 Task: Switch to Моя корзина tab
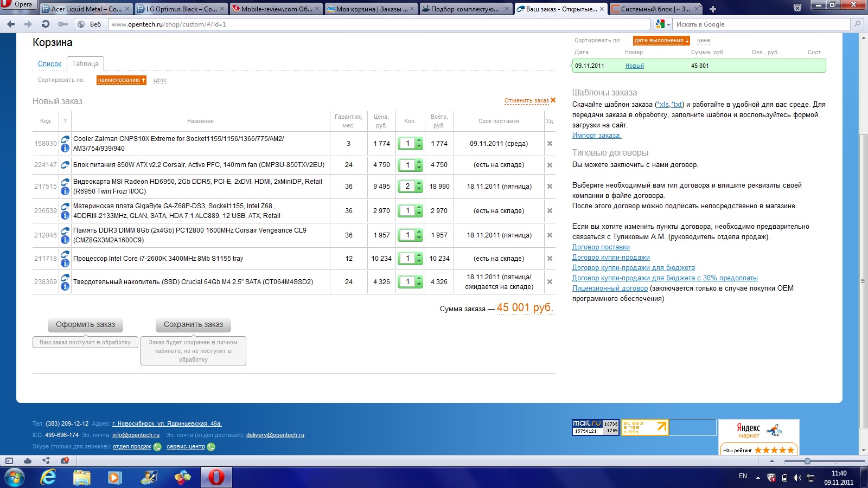pyautogui.click(x=371, y=9)
